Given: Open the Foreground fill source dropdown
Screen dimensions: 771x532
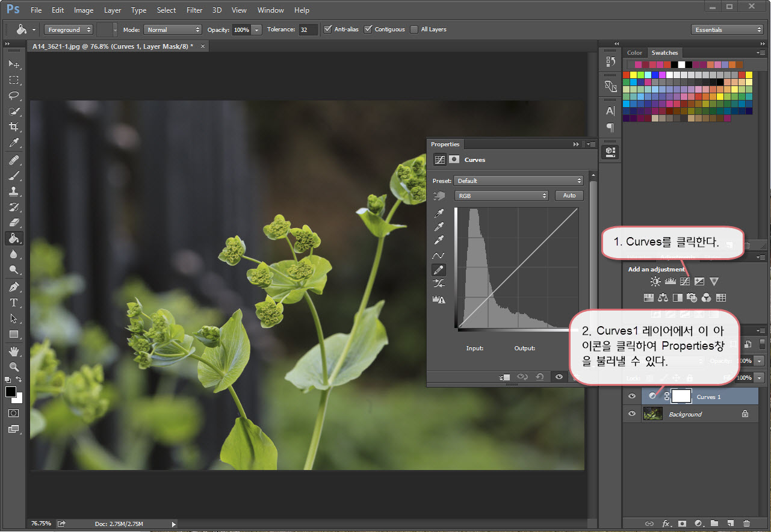Looking at the screenshot, I should pyautogui.click(x=69, y=29).
